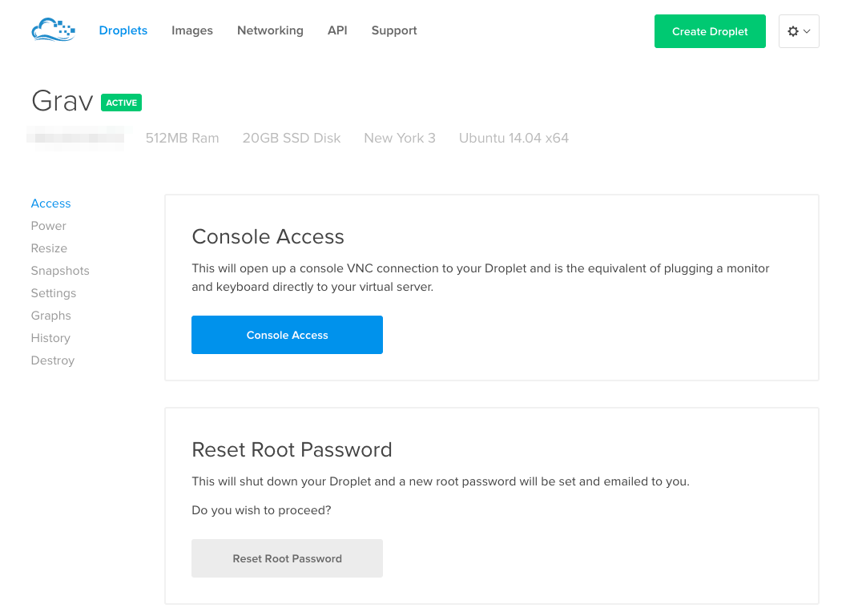
Task: Open the Droplets navigation tab
Action: point(123,30)
